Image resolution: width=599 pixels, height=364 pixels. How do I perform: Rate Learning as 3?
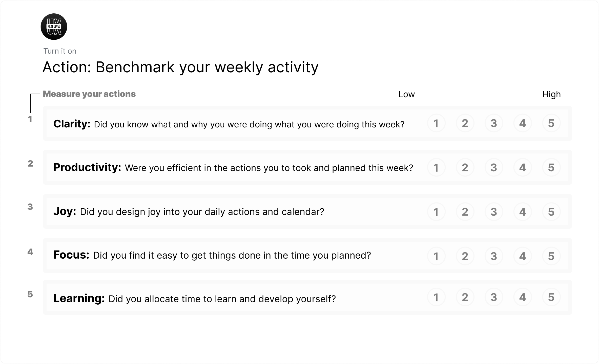[x=494, y=297]
